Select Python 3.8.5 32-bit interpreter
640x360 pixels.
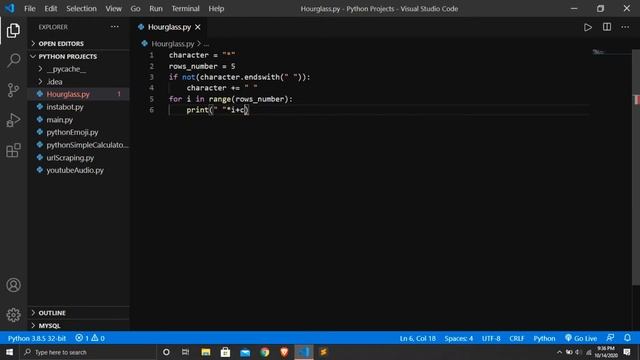[x=37, y=338]
